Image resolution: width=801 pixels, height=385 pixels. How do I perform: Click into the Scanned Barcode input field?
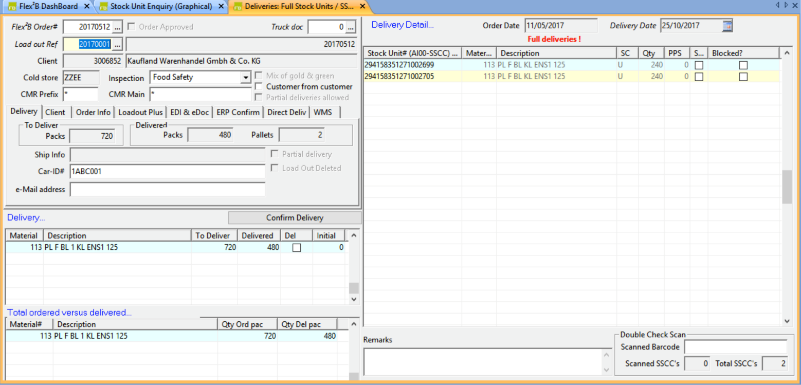point(736,347)
